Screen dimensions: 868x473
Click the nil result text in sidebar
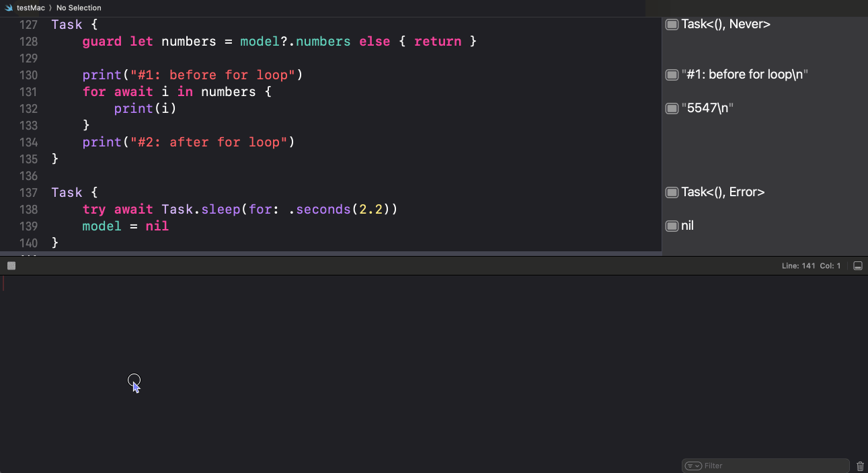click(687, 226)
